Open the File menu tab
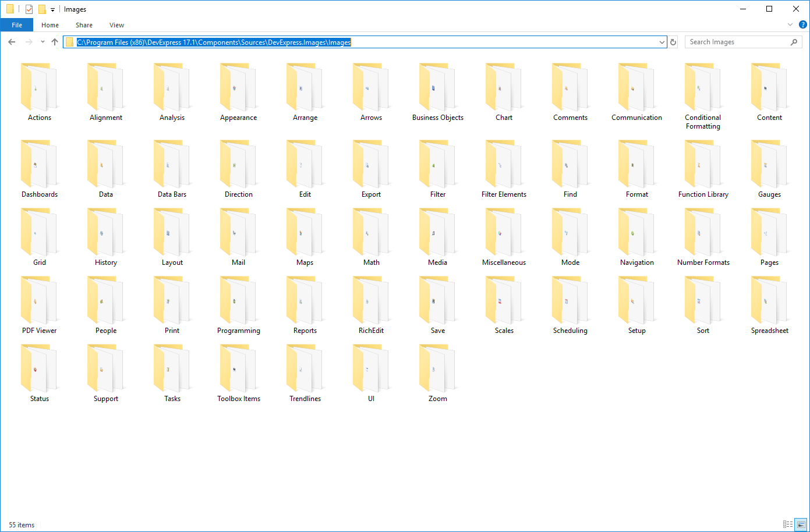This screenshot has height=532, width=810. 17,25
